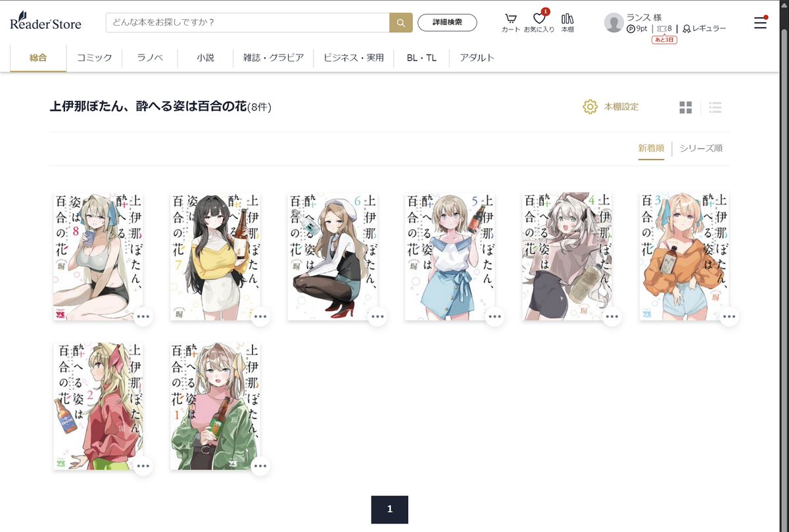This screenshot has height=532, width=789.
Task: Click the magnifier search button
Action: [401, 22]
